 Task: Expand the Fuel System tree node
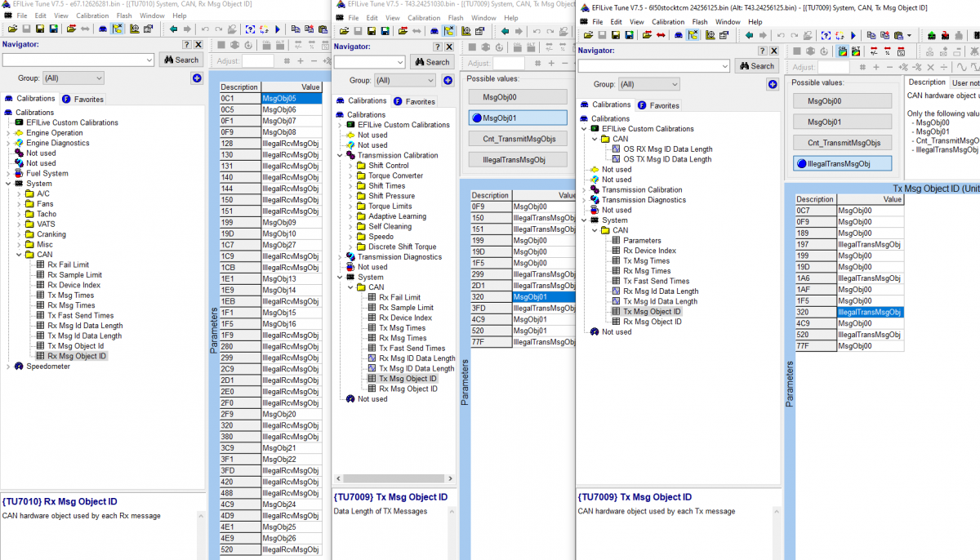pyautogui.click(x=8, y=173)
